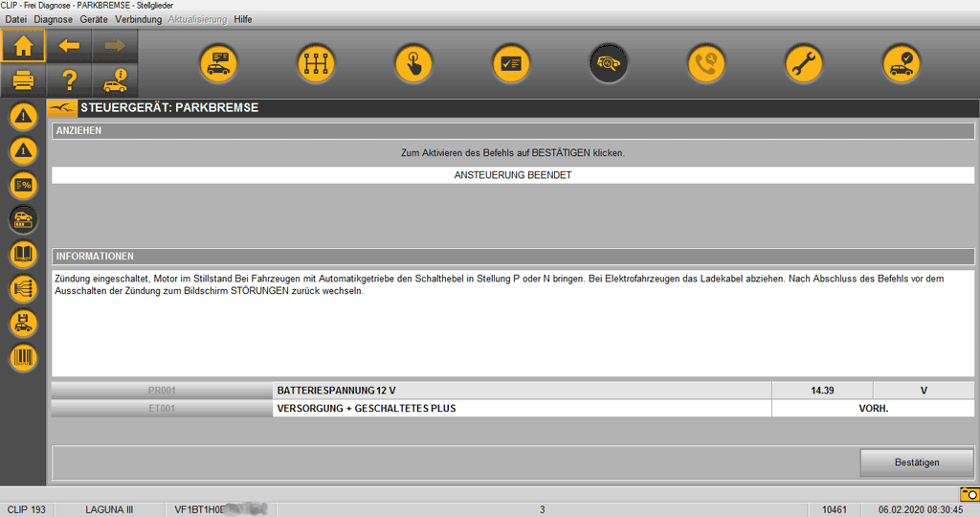Screen dimensions: 980x517
Task: Open the top warning triangle sidebar icon
Action: (23, 116)
